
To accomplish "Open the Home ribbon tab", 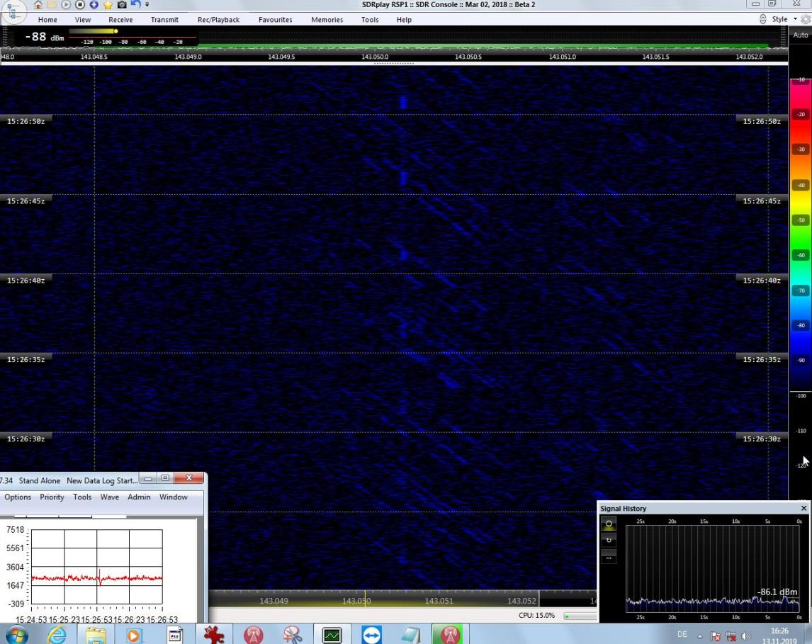I will coord(47,20).
